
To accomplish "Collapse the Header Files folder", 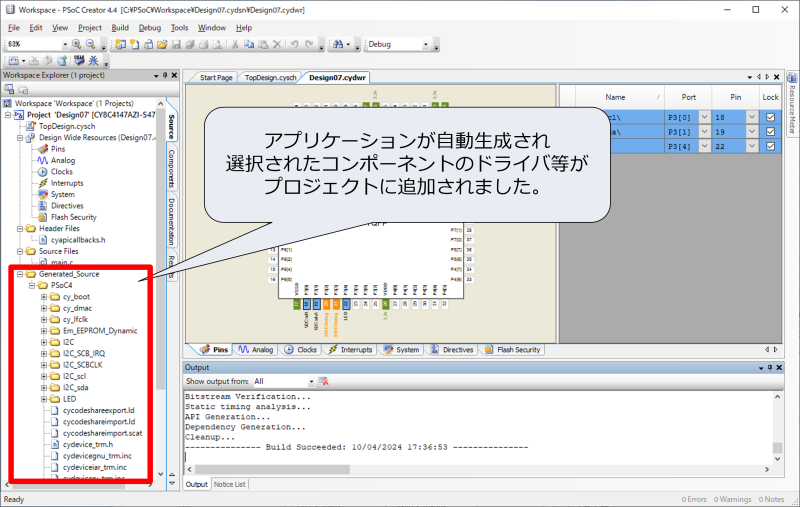I will [20, 229].
